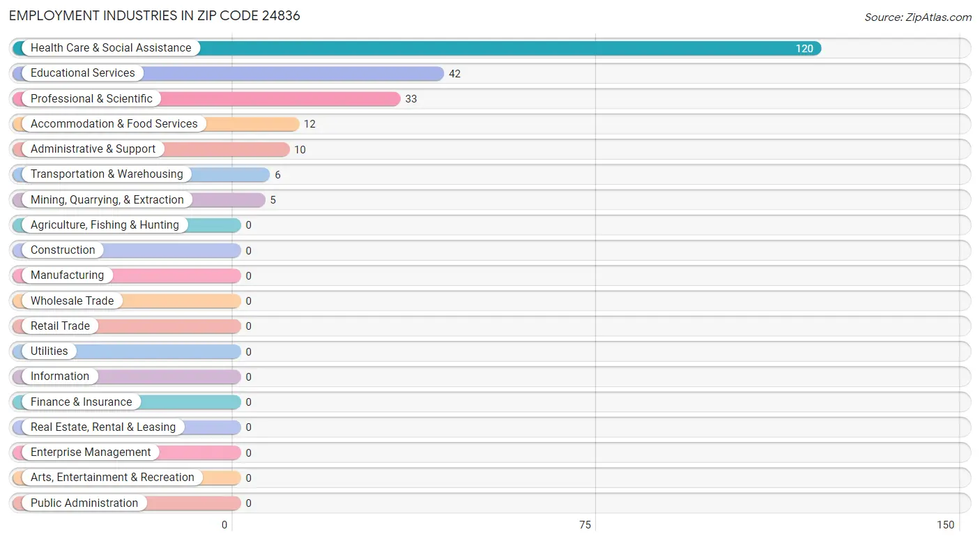The height and width of the screenshot is (541, 980).
Task: Click the value 120 on Health Care bar
Action: [x=804, y=48]
